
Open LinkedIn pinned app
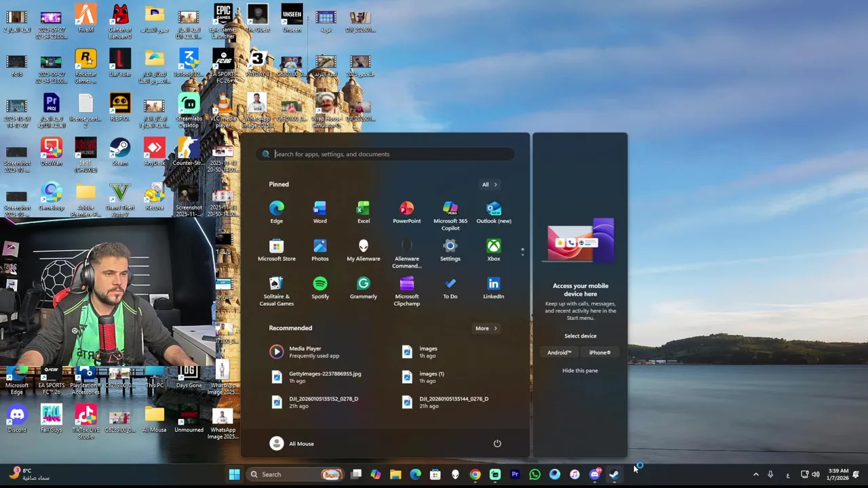pyautogui.click(x=494, y=288)
